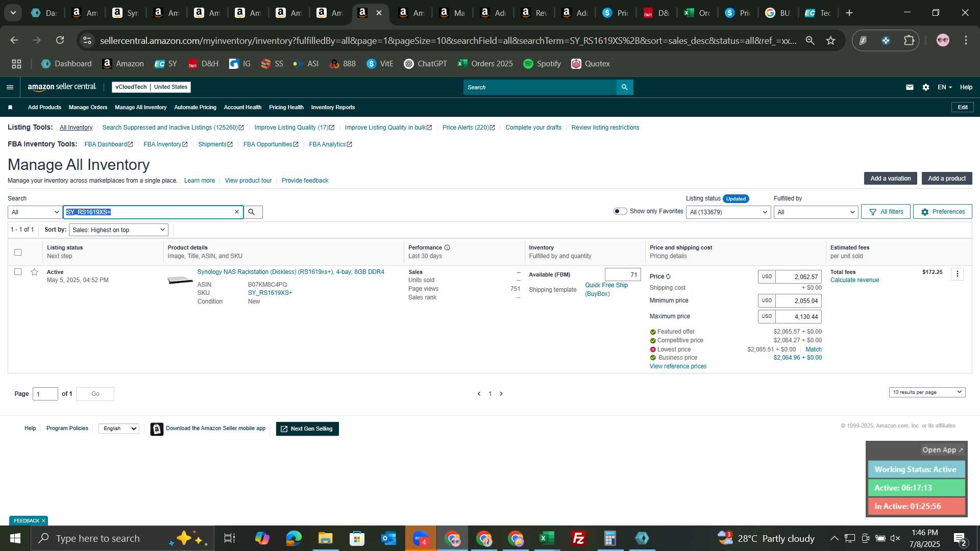Open Microsoft Edge from the taskbar
Image resolution: width=980 pixels, height=551 pixels.
tap(293, 538)
